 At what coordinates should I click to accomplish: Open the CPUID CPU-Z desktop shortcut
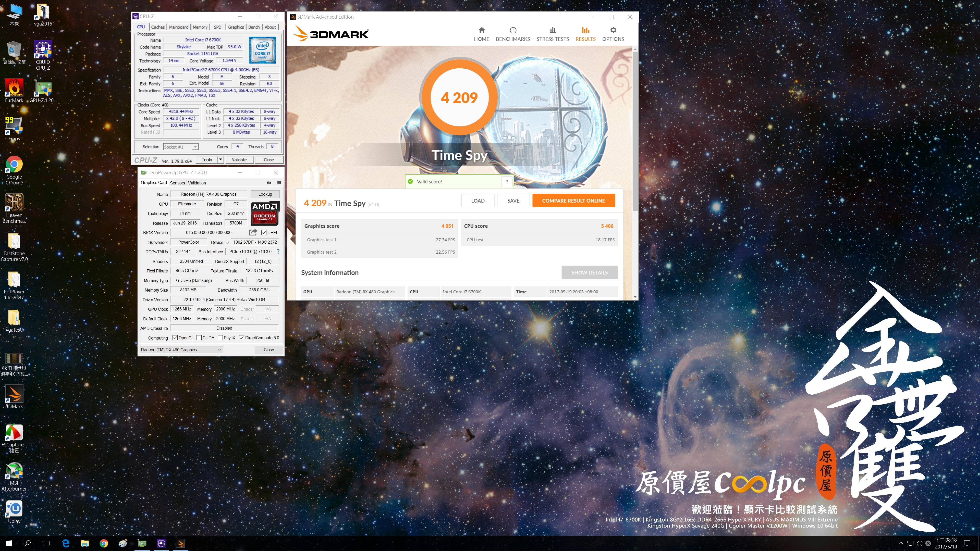click(43, 55)
